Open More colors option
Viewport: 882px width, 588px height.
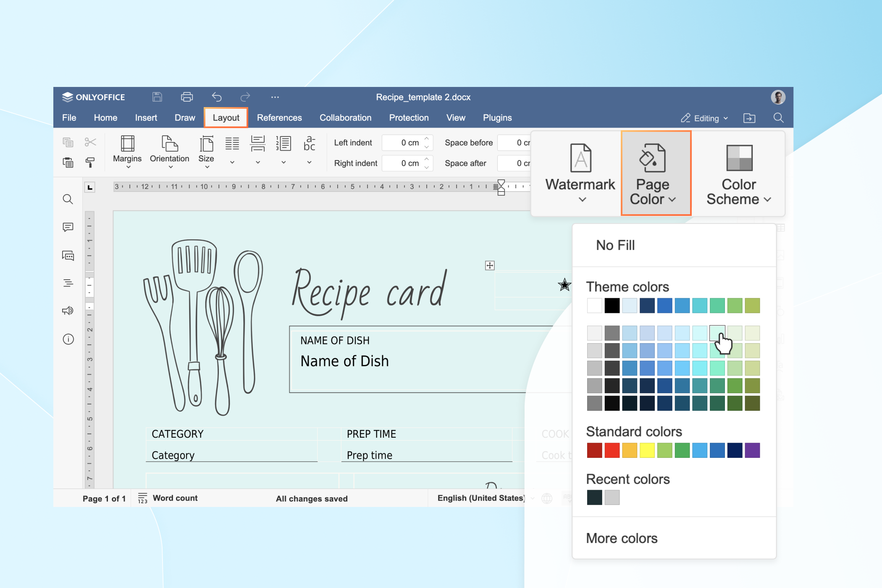click(622, 538)
